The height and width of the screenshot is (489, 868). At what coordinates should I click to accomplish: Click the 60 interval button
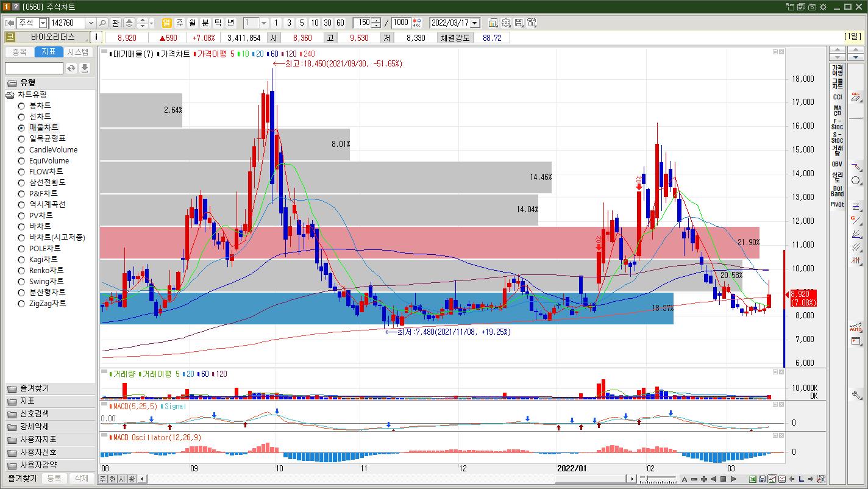point(340,23)
